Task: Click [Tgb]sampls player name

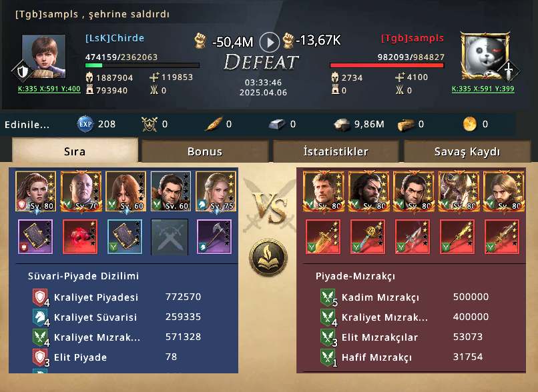Action: [x=412, y=39]
